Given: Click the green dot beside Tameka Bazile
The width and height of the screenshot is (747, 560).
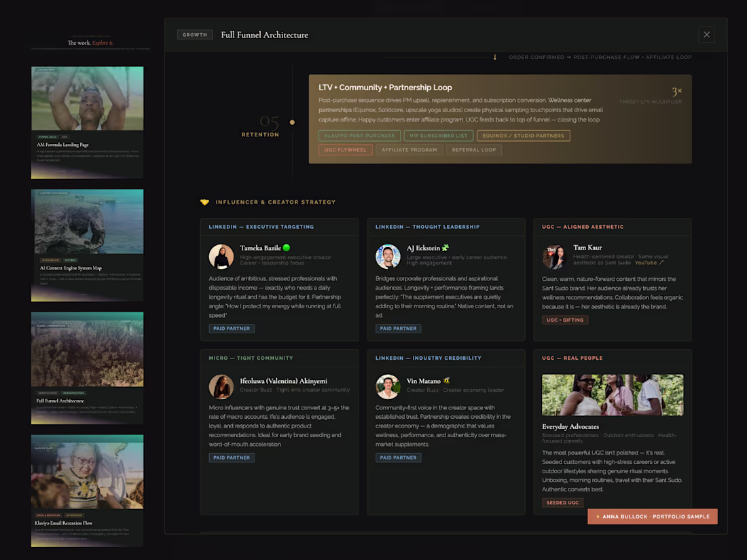Looking at the screenshot, I should point(287,248).
